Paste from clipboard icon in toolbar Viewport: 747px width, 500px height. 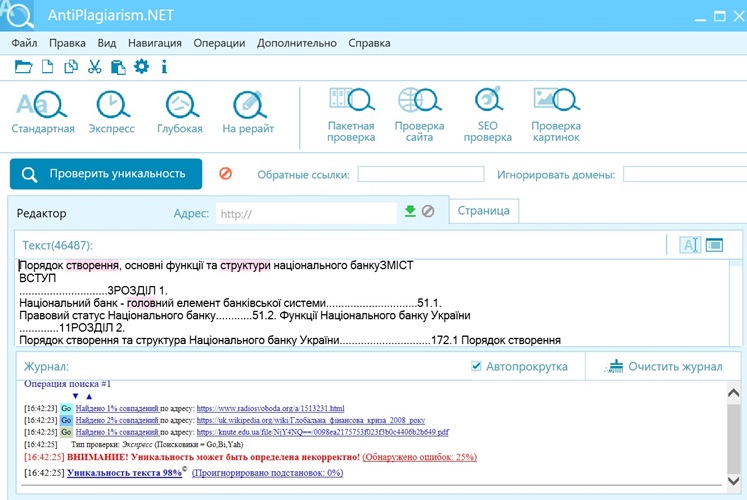tap(118, 67)
